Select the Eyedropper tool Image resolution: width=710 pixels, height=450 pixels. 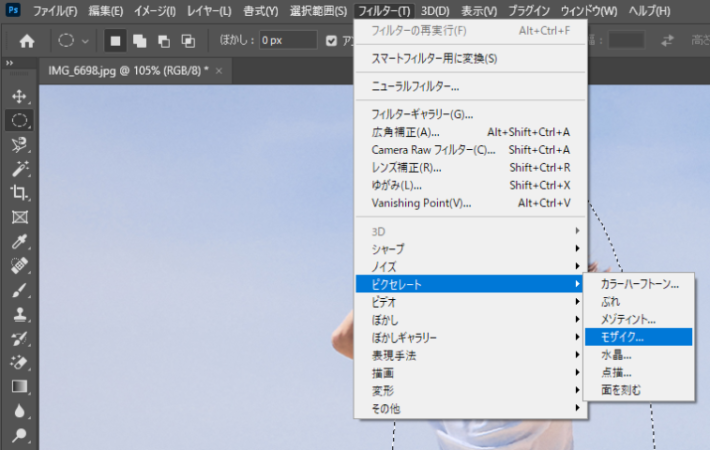point(19,241)
